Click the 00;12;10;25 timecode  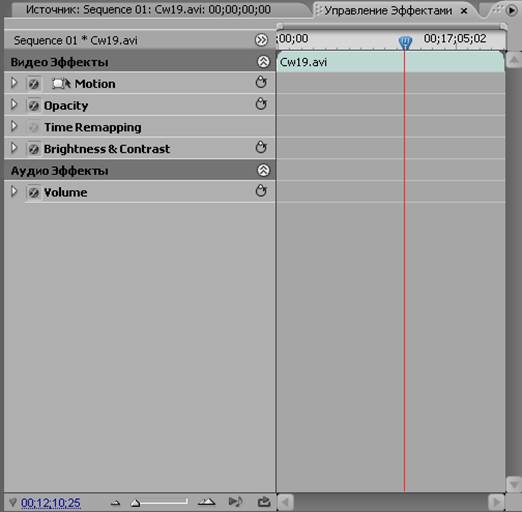(51, 502)
